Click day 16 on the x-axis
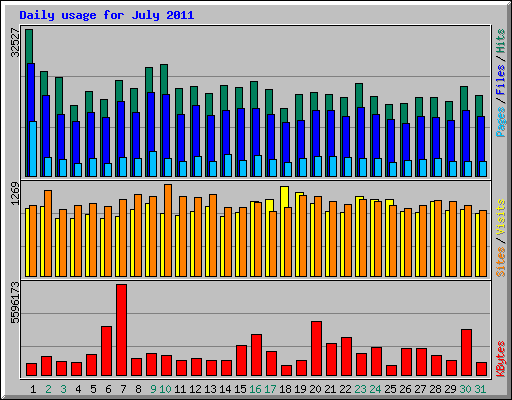This screenshot has height=400, width=512. (x=255, y=389)
